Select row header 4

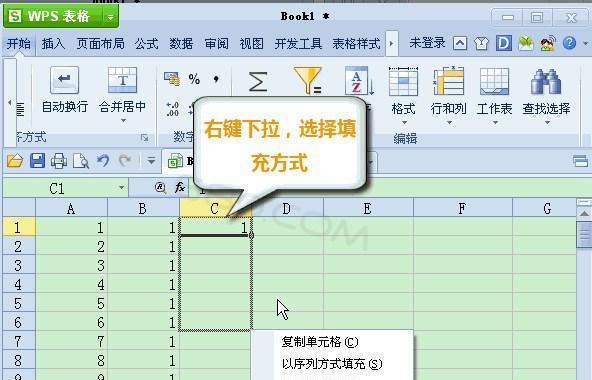point(19,284)
